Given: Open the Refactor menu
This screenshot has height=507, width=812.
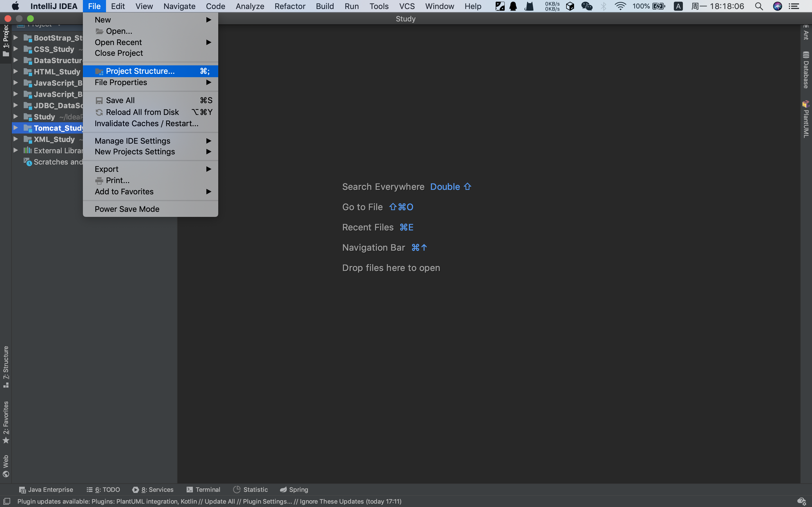Looking at the screenshot, I should tap(290, 6).
